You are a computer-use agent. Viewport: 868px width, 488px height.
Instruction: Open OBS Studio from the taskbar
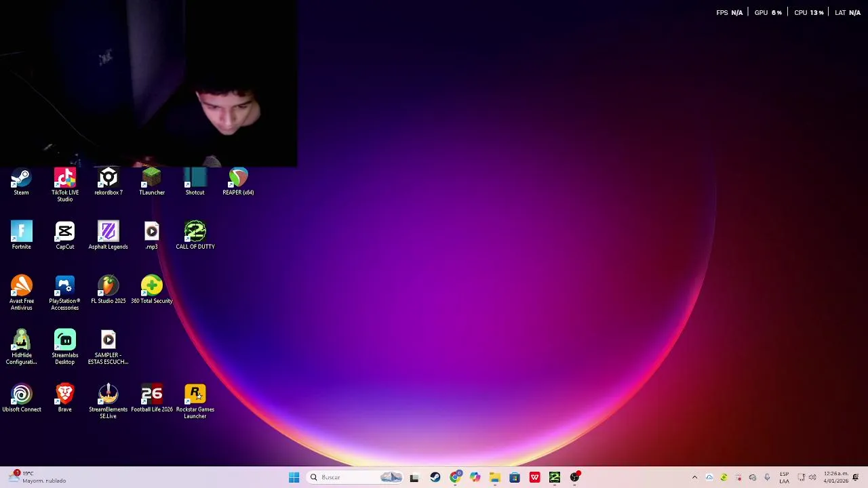coord(575,477)
